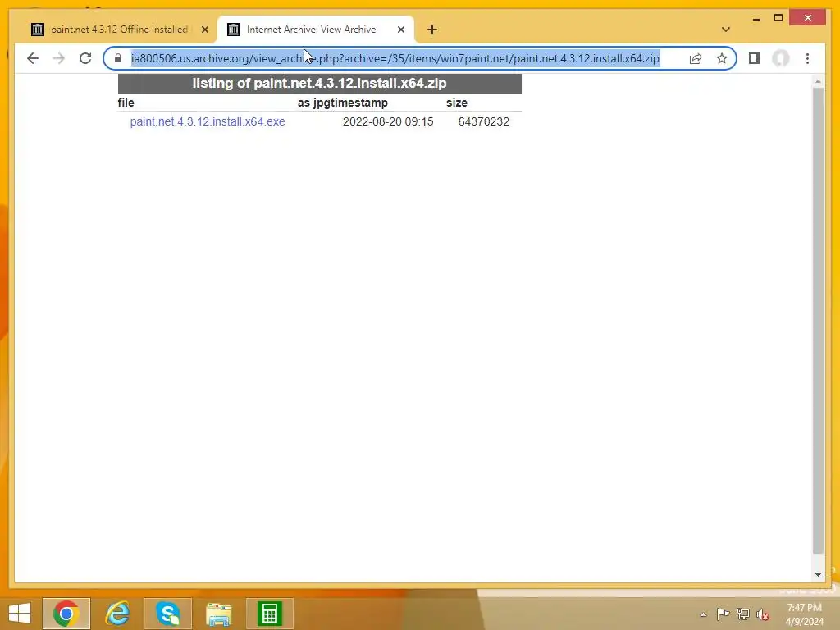
Task: Click the 2022-08-20 09:15 timestamp
Action: (388, 121)
